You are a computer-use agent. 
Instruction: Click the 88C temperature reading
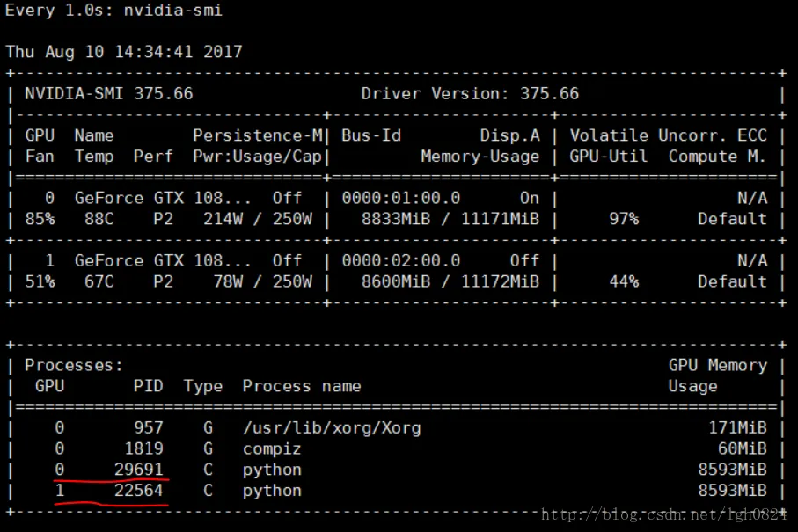pos(99,219)
